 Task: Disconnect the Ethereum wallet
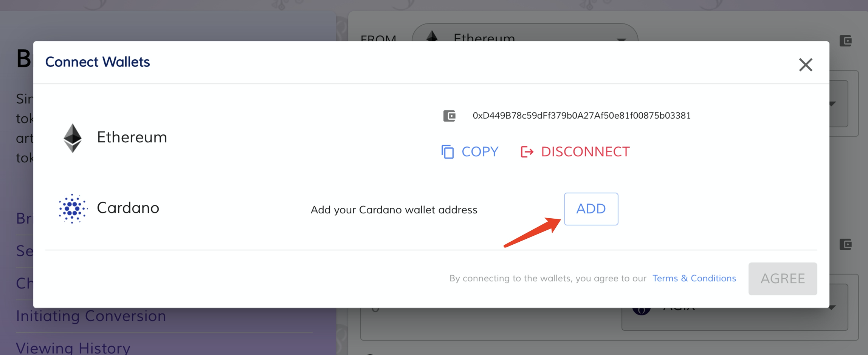click(575, 152)
